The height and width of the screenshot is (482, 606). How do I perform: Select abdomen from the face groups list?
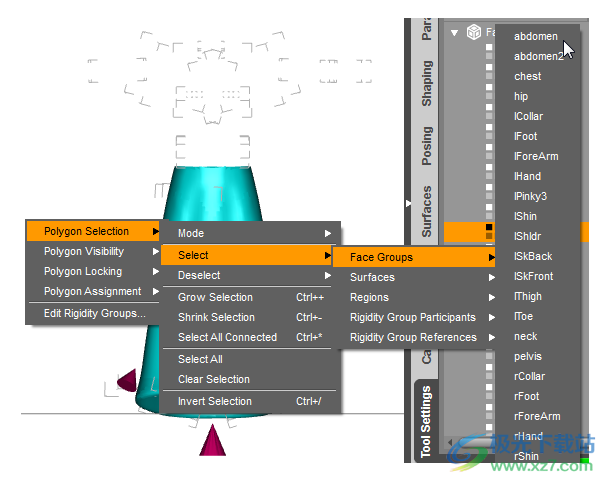(536, 36)
